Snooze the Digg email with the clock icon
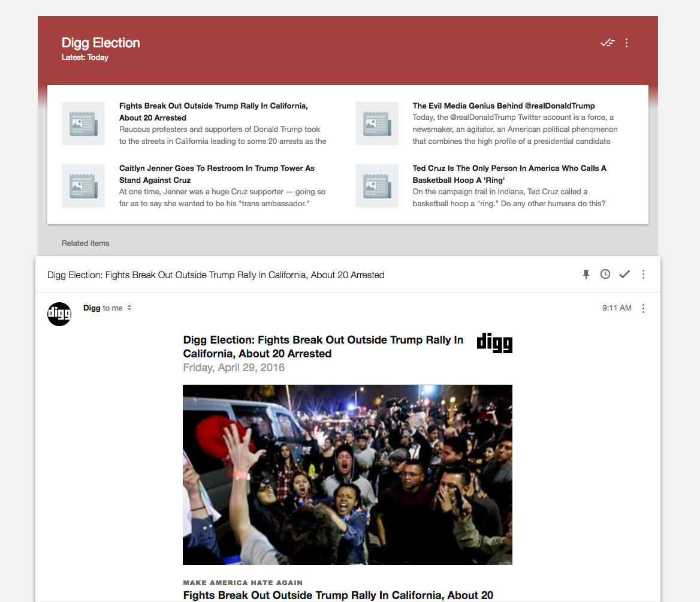The image size is (700, 602). (x=605, y=274)
